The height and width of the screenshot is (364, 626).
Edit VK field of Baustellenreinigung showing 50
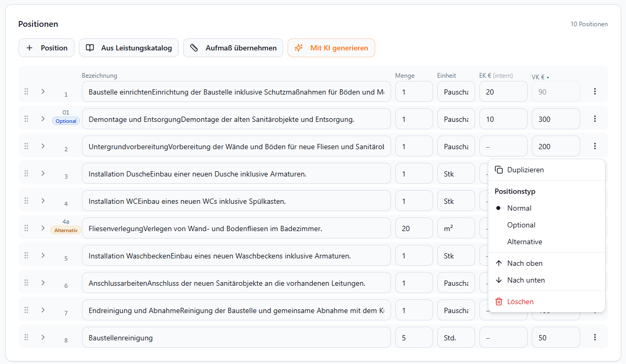[x=556, y=338]
